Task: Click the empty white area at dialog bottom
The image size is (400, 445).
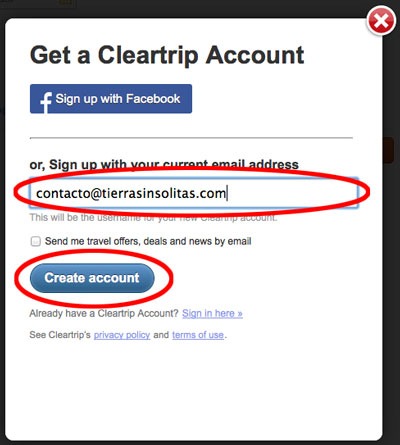Action: click(193, 390)
